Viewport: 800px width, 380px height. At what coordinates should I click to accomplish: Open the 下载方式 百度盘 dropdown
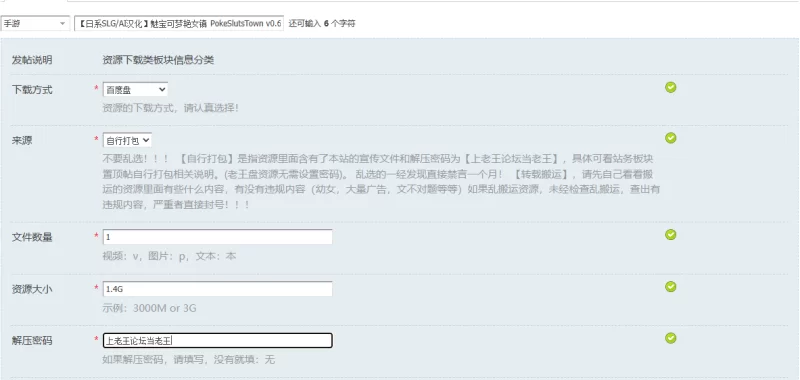tap(135, 89)
